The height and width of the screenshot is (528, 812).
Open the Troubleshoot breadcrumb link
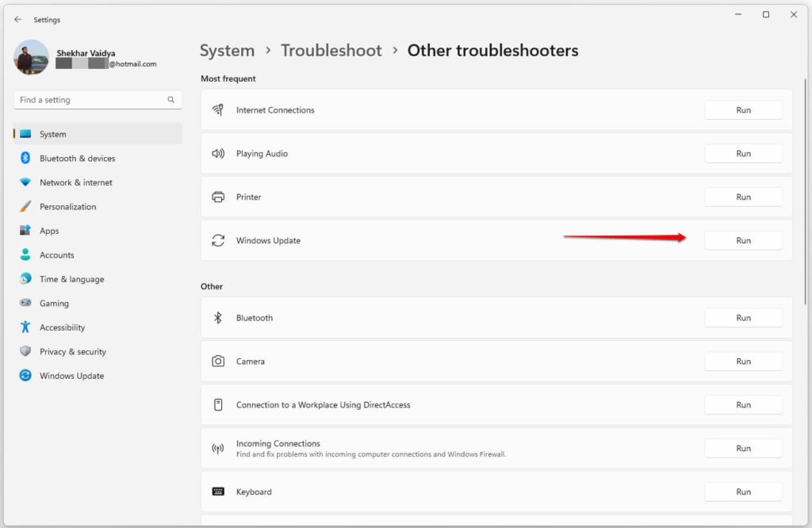point(331,50)
